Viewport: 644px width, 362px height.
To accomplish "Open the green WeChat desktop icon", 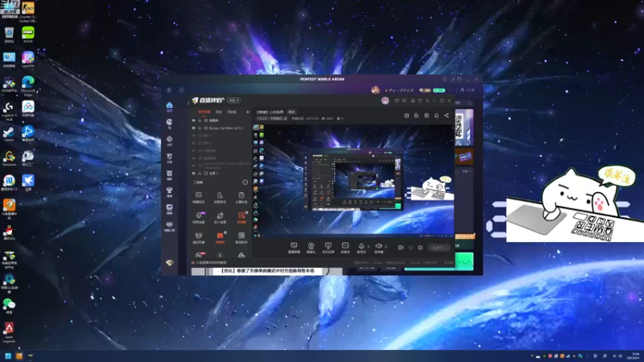I will [9, 306].
